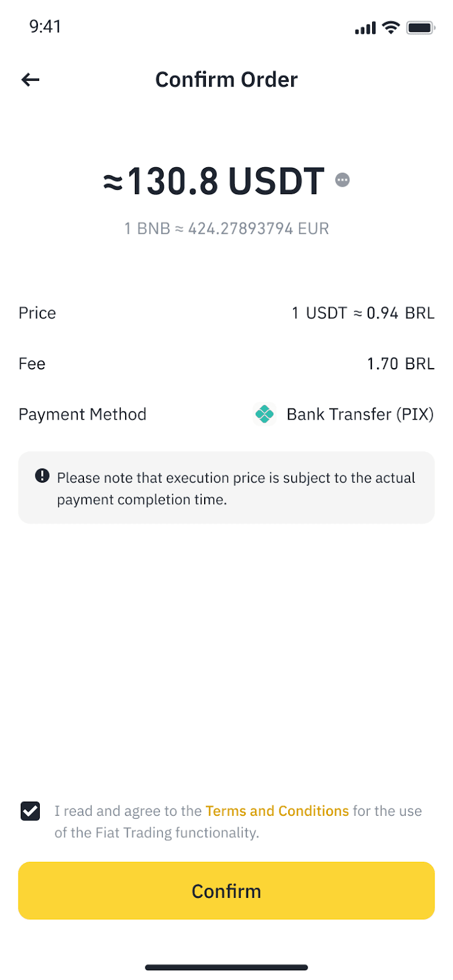Select the Bank Transfer (PIX) payment method
Viewport: 453px width, 980px height.
360,415
